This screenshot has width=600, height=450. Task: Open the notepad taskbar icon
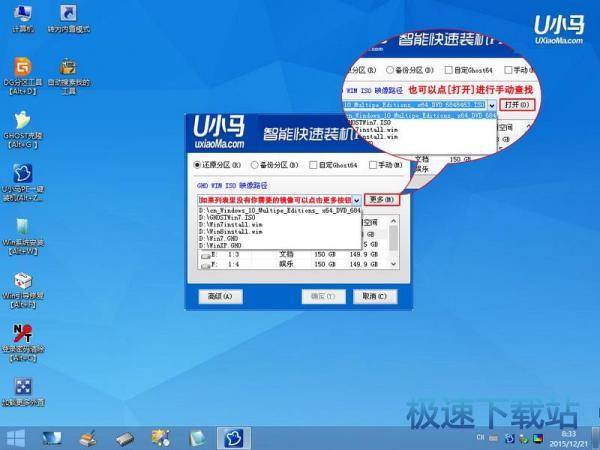click(197, 439)
